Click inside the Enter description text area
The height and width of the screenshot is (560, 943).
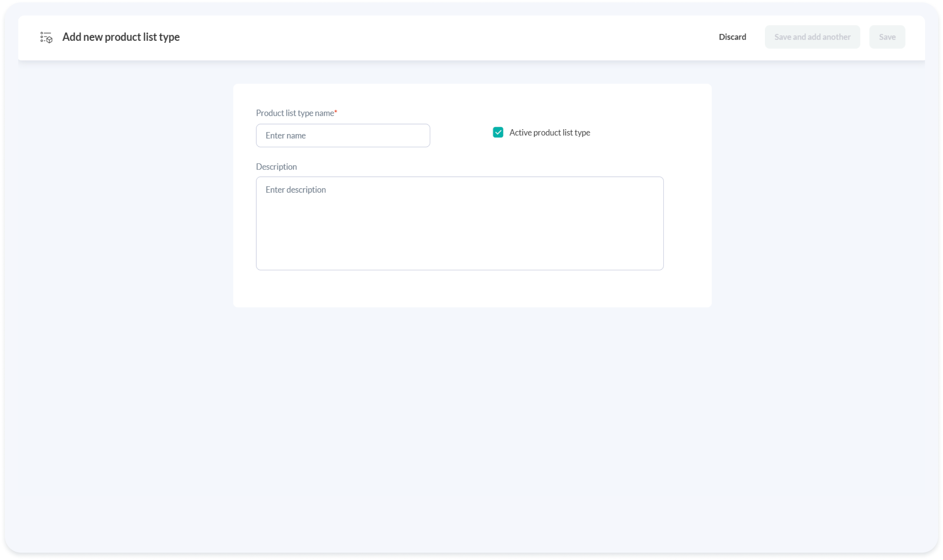pos(459,228)
